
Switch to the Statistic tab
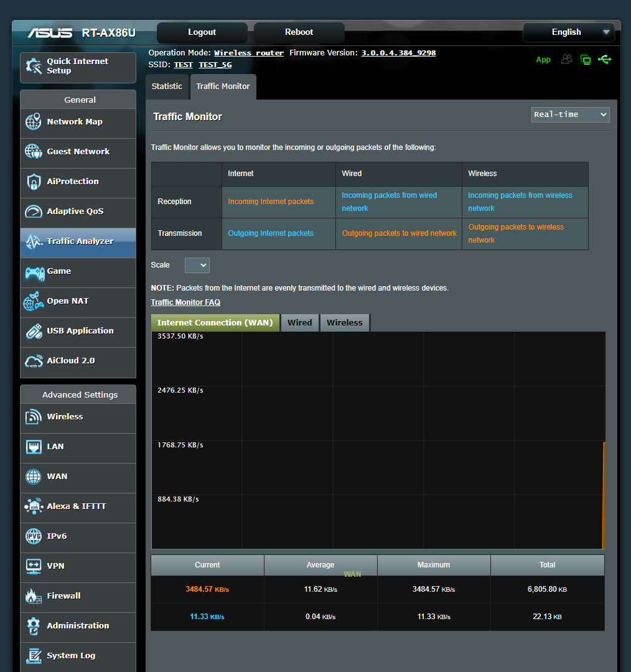click(x=166, y=86)
